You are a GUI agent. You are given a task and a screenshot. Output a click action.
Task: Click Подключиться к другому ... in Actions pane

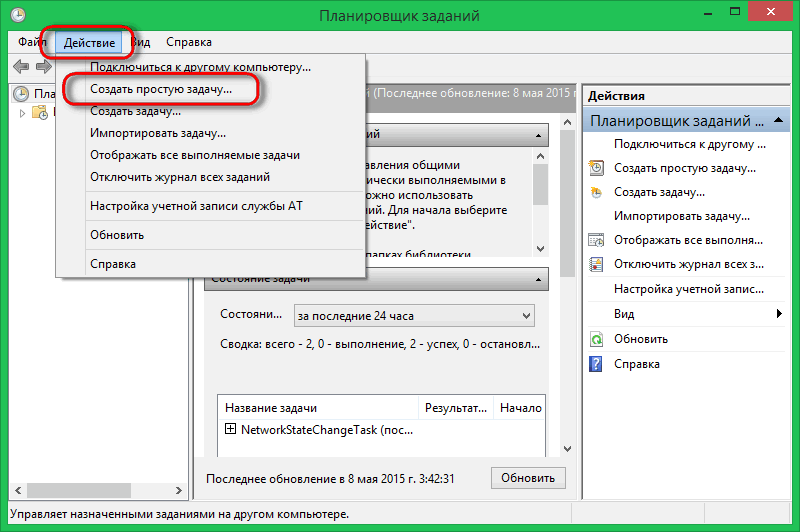[x=689, y=144]
